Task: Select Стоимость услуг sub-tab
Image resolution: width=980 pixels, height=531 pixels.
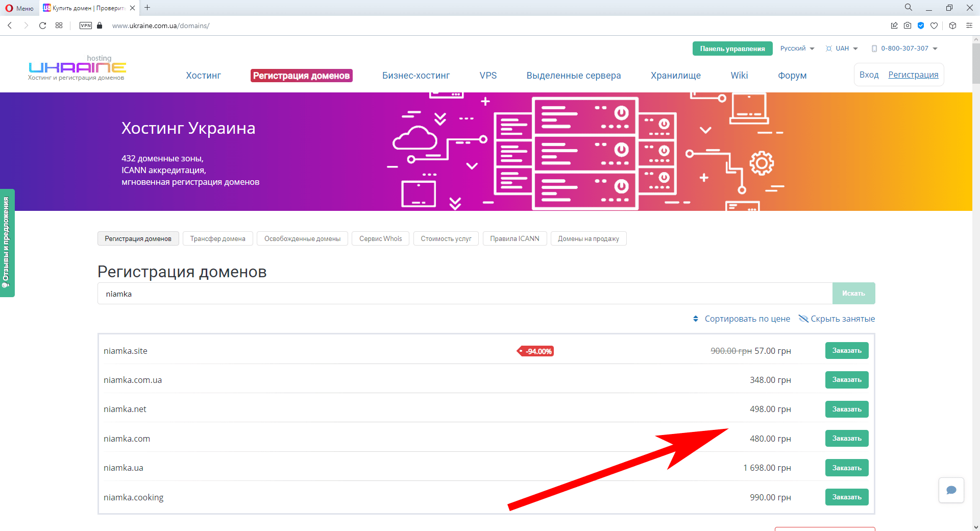Action: click(x=446, y=238)
